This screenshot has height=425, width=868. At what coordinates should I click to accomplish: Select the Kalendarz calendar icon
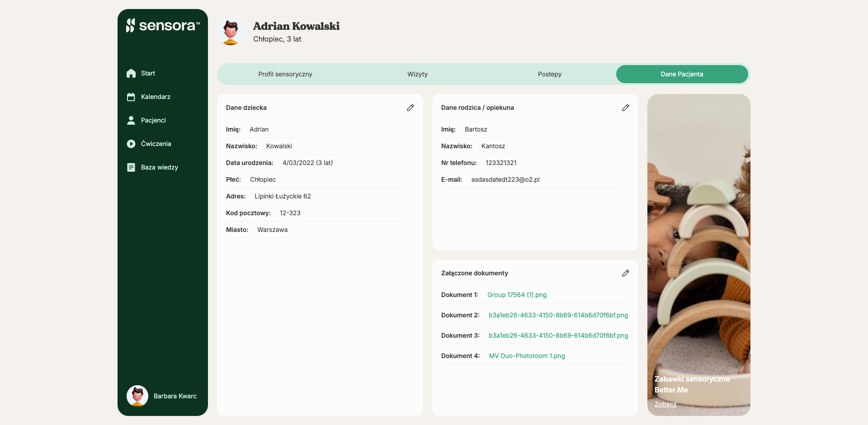coord(131,97)
